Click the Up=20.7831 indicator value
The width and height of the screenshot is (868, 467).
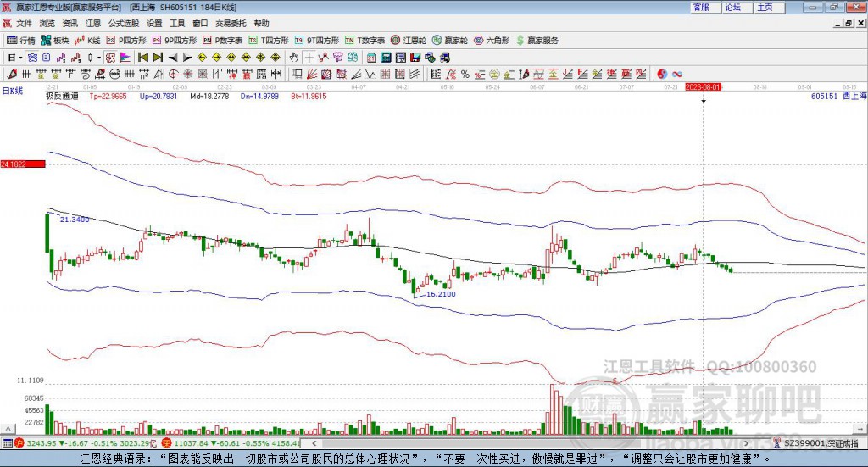pos(159,96)
